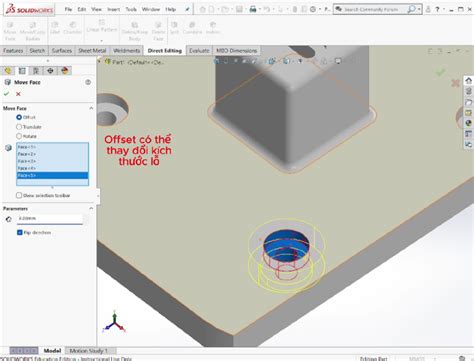This screenshot has height=361, width=474.
Task: Confirm Move Face with green checkmark
Action: coord(6,94)
